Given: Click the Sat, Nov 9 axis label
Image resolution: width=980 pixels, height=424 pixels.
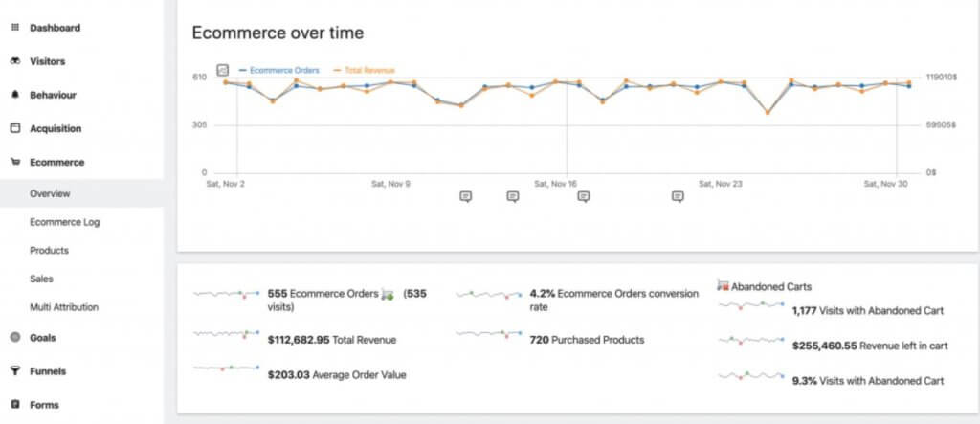Looking at the screenshot, I should point(390,184).
